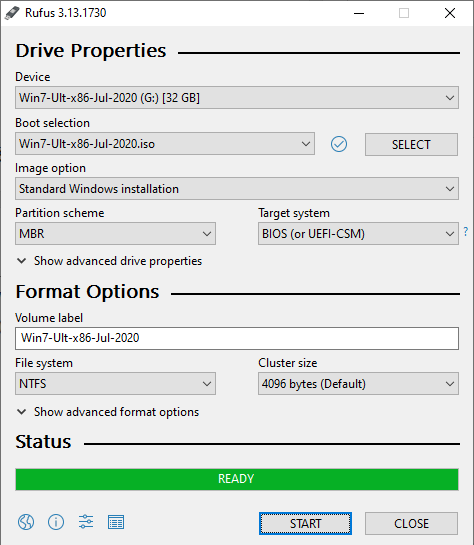This screenshot has height=545, width=474.
Task: Open the Target system dropdown
Action: [358, 234]
